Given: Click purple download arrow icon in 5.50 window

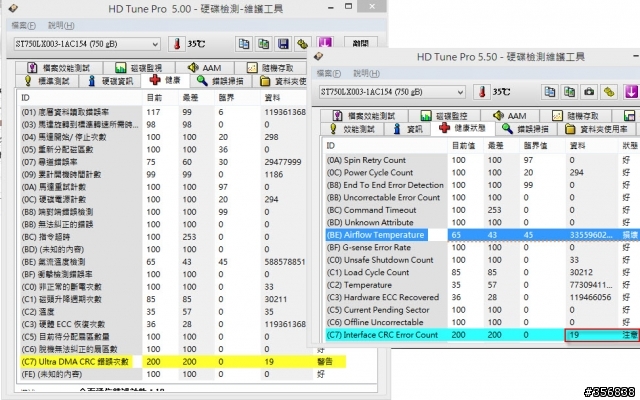Looking at the screenshot, I should click(x=631, y=92).
